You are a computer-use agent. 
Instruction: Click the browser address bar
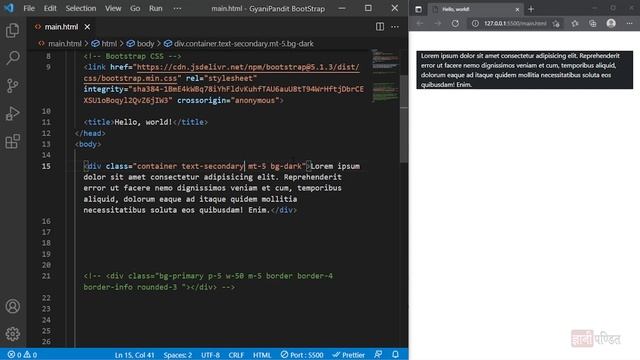click(x=515, y=24)
